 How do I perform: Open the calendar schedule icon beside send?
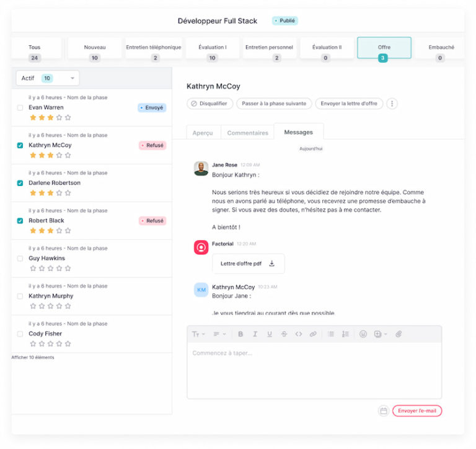point(384,411)
